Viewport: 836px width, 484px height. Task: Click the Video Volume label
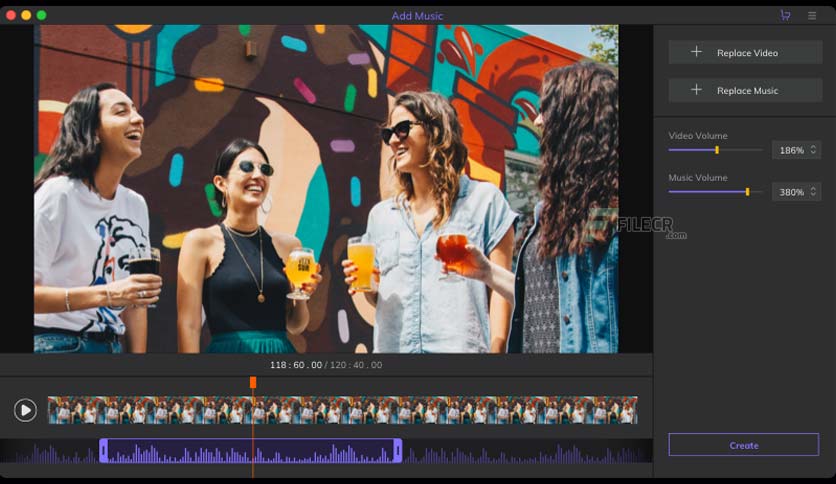tap(698, 136)
